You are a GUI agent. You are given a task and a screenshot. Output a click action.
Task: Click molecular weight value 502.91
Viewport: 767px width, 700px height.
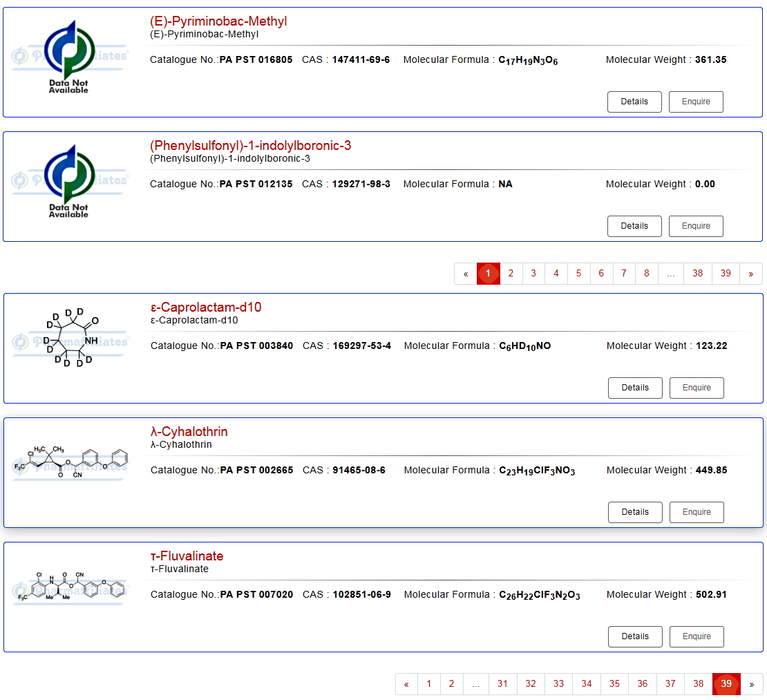(711, 594)
